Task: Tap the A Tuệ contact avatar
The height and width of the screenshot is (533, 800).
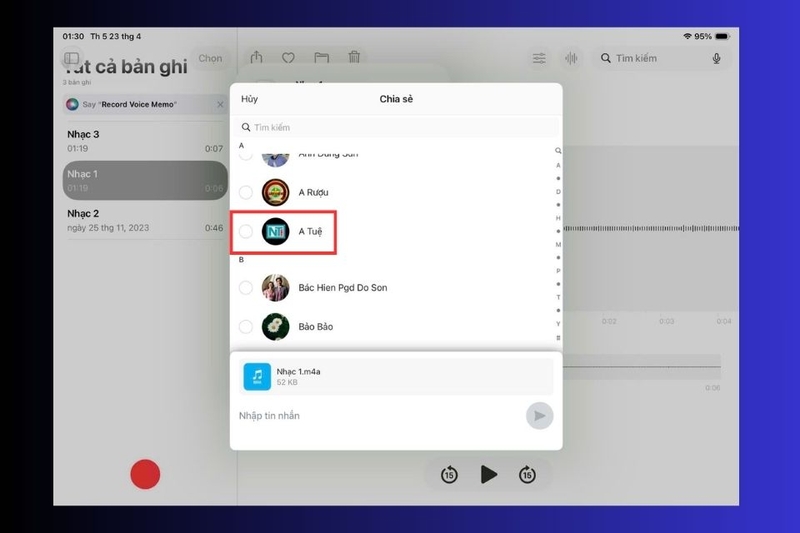Action: click(276, 232)
